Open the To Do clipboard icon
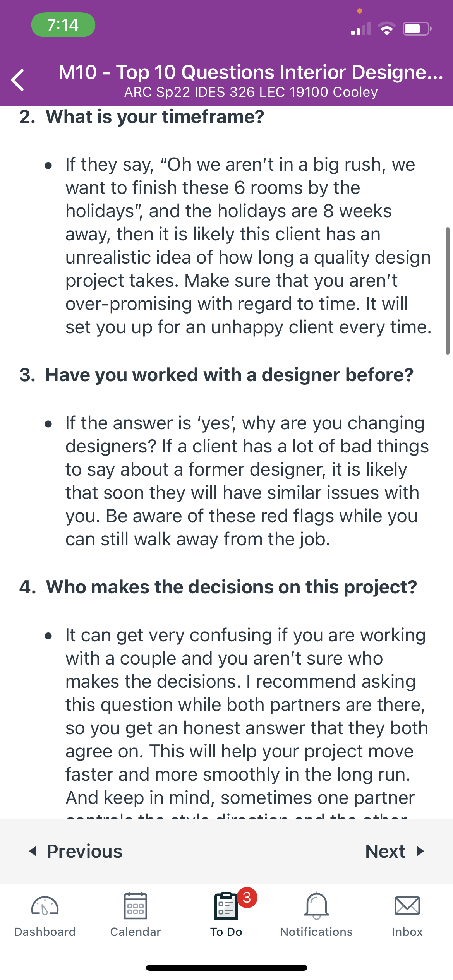The height and width of the screenshot is (980, 453). pyautogui.click(x=226, y=906)
